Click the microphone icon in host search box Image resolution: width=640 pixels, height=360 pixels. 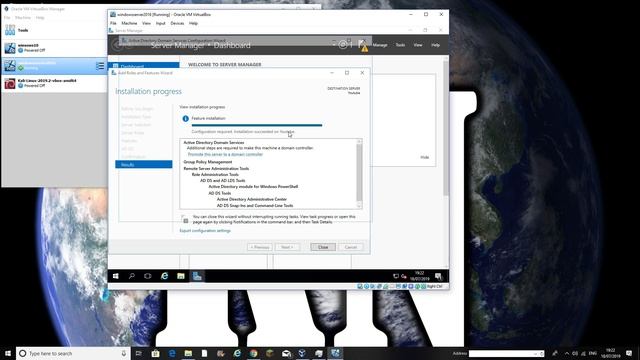[x=124, y=353]
